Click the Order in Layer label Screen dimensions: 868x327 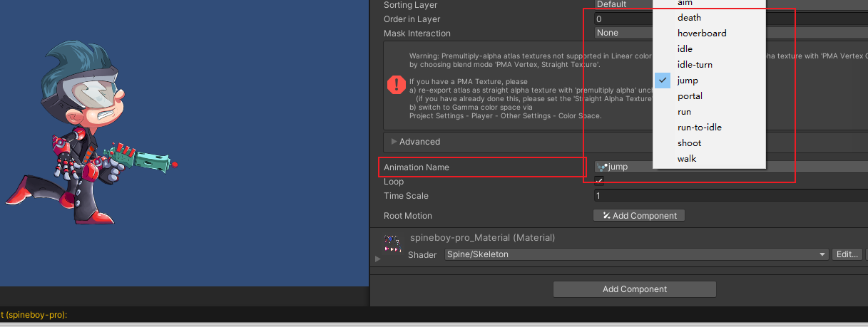click(412, 19)
